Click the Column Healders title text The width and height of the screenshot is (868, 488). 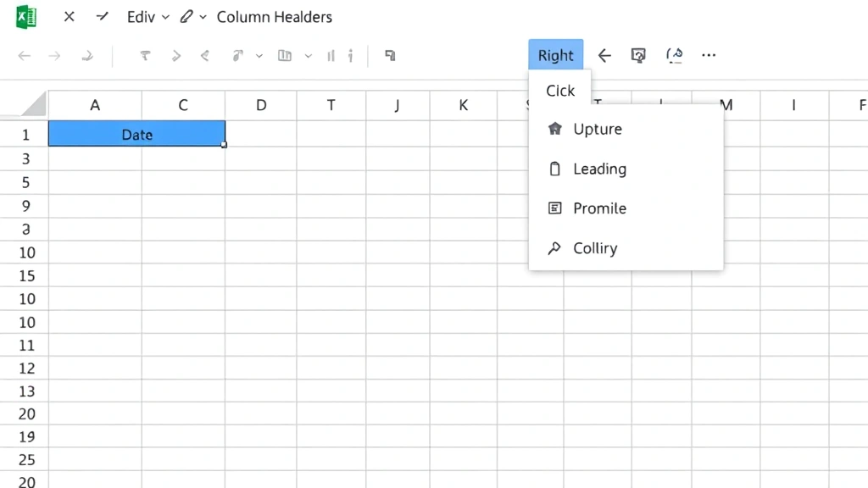point(275,17)
